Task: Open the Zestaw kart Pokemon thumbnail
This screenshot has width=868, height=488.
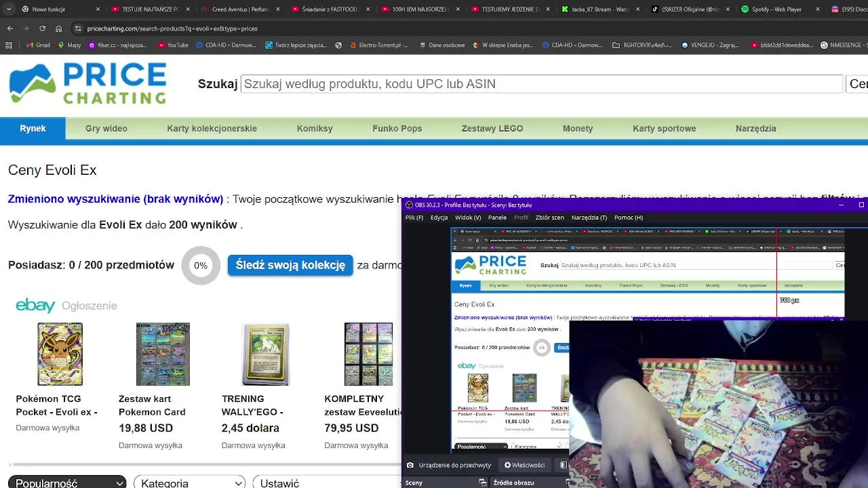Action: point(163,354)
